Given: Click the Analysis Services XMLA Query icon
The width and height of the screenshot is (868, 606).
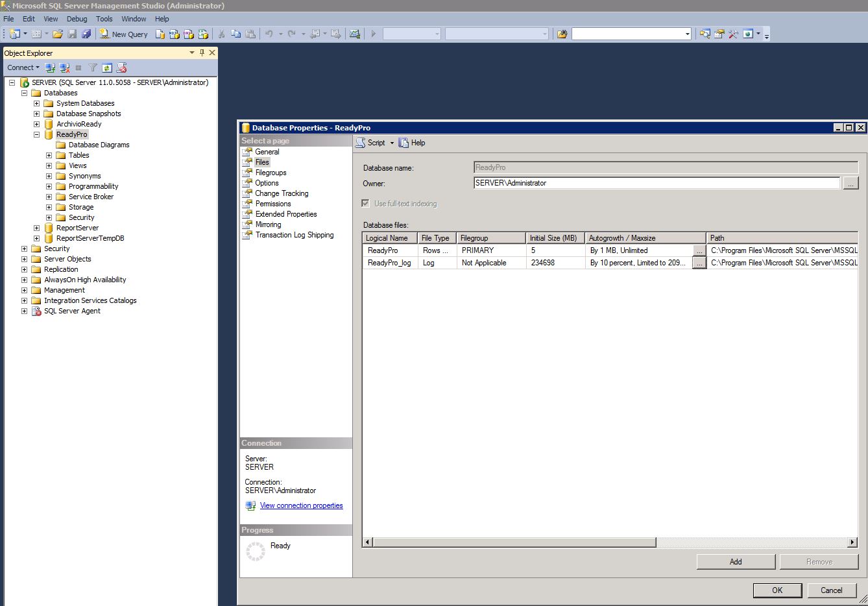Looking at the screenshot, I should click(203, 34).
